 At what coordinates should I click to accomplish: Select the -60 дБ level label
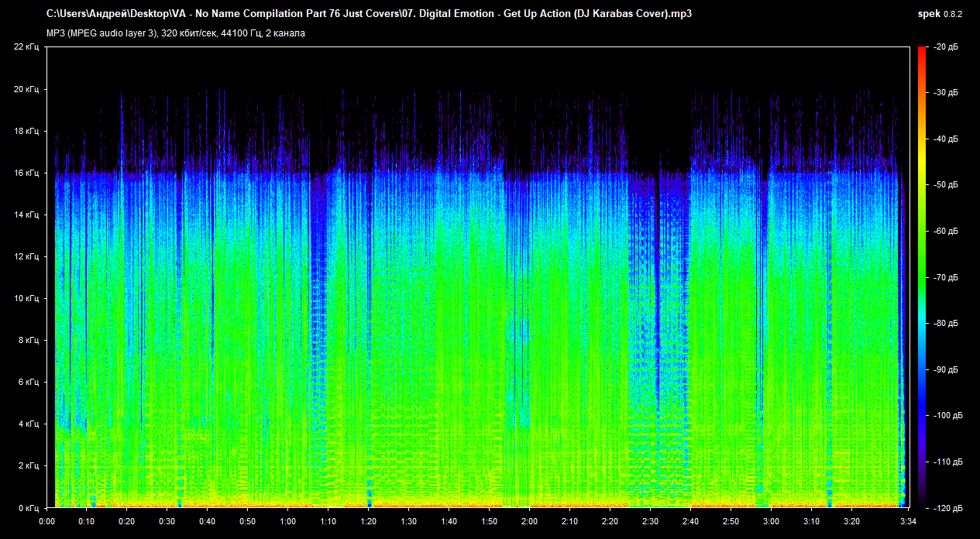point(947,232)
